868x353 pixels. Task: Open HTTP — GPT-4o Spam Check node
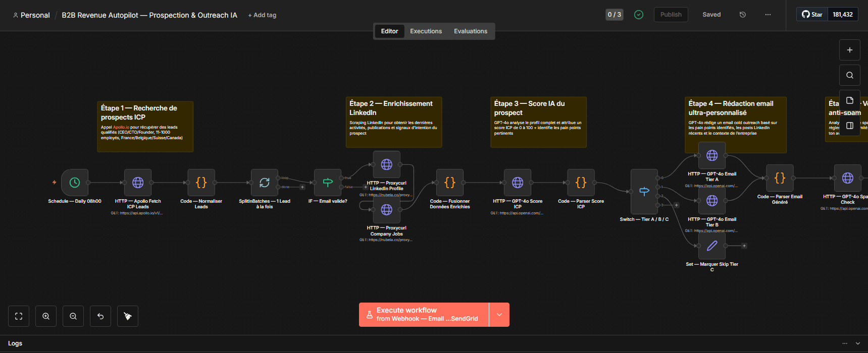click(848, 178)
